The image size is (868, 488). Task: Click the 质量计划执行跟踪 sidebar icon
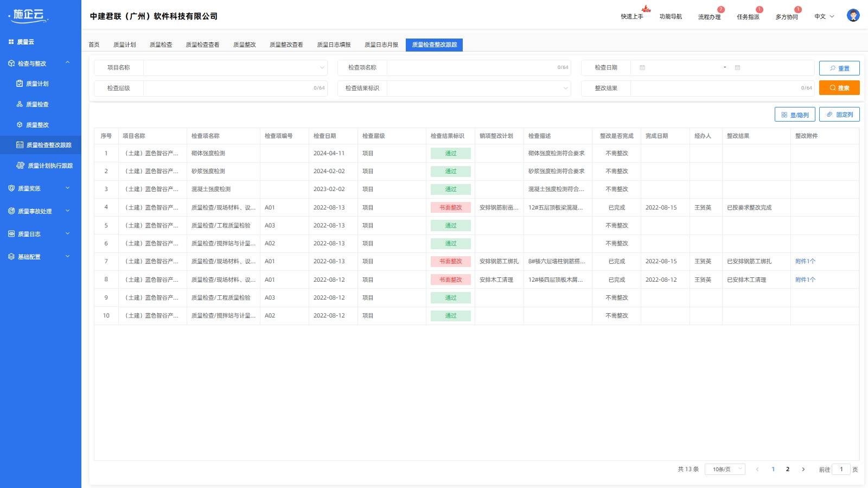(x=21, y=166)
